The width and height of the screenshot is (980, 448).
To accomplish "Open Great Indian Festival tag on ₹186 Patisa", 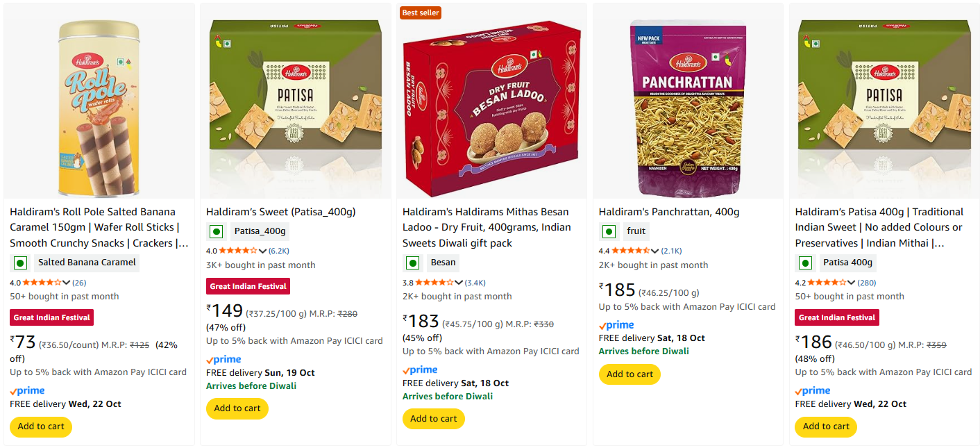I will pos(838,317).
